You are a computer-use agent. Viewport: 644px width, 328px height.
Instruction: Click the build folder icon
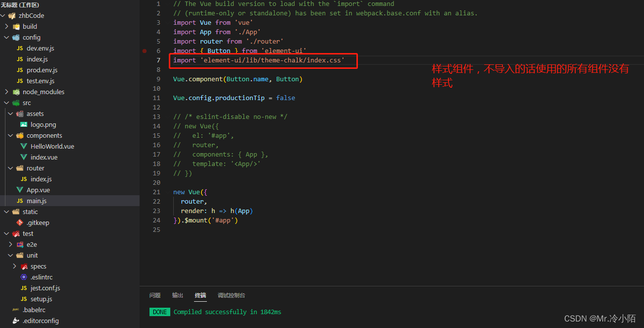click(x=16, y=26)
